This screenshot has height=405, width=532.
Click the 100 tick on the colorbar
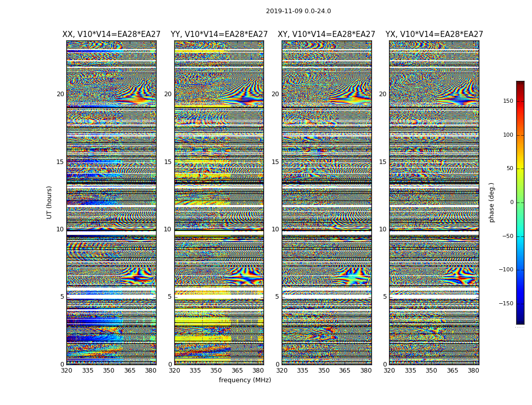[508, 135]
